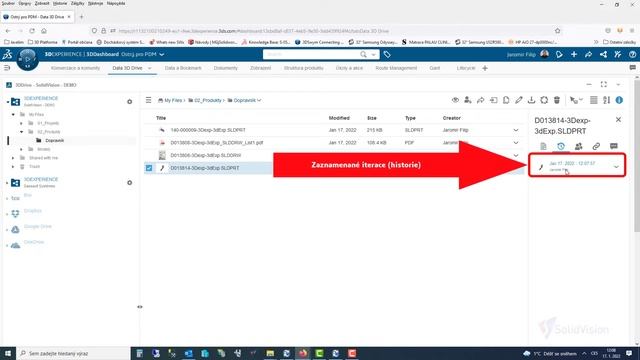Open the Data 3D Drive tab dropdown arrow

[x=149, y=68]
